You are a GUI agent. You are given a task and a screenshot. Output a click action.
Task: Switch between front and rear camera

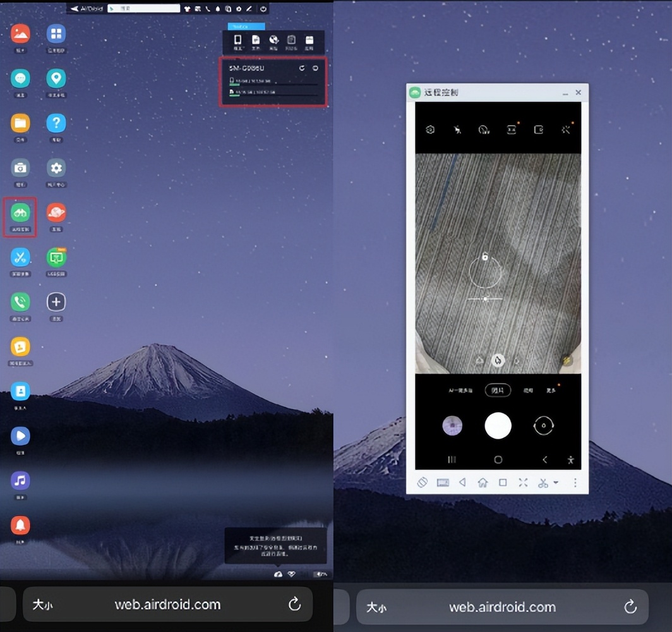(543, 426)
